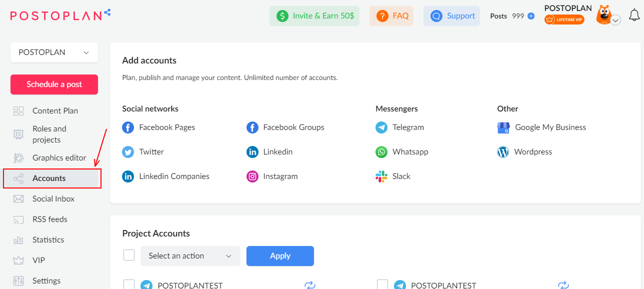This screenshot has width=644, height=289.
Task: Click the Add accounts heading
Action: pyautogui.click(x=149, y=60)
